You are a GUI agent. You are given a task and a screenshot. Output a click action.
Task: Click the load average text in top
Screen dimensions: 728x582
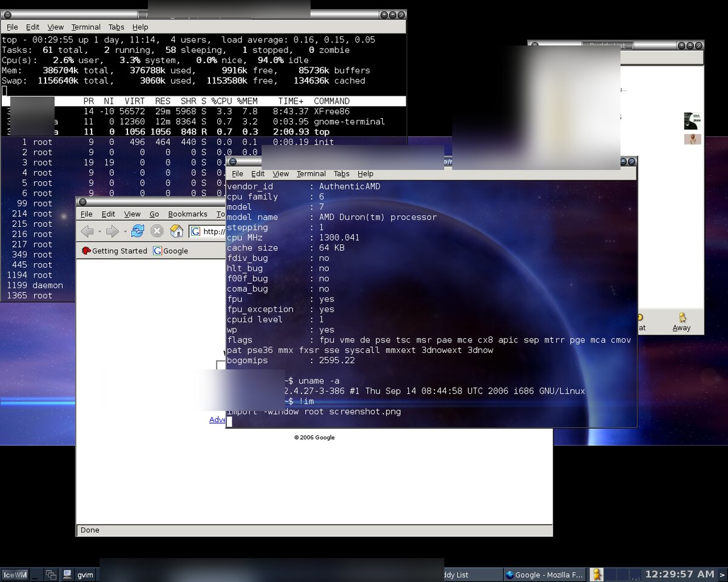298,40
